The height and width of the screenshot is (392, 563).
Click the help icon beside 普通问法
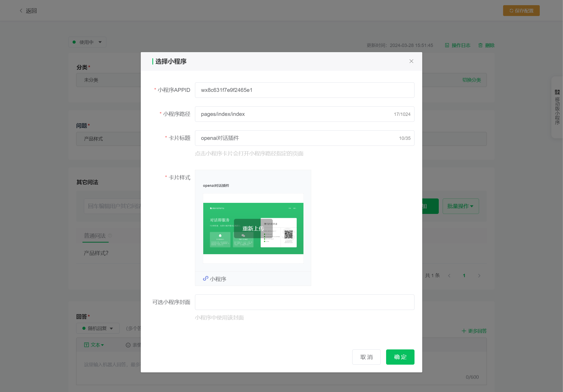click(110, 235)
